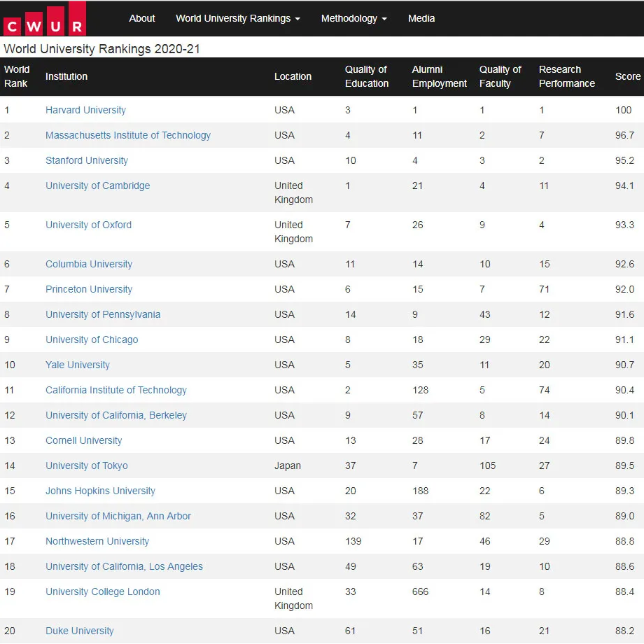Viewport: 644px width, 644px height.
Task: Select Harvard's score of 100
Action: pyautogui.click(x=623, y=110)
